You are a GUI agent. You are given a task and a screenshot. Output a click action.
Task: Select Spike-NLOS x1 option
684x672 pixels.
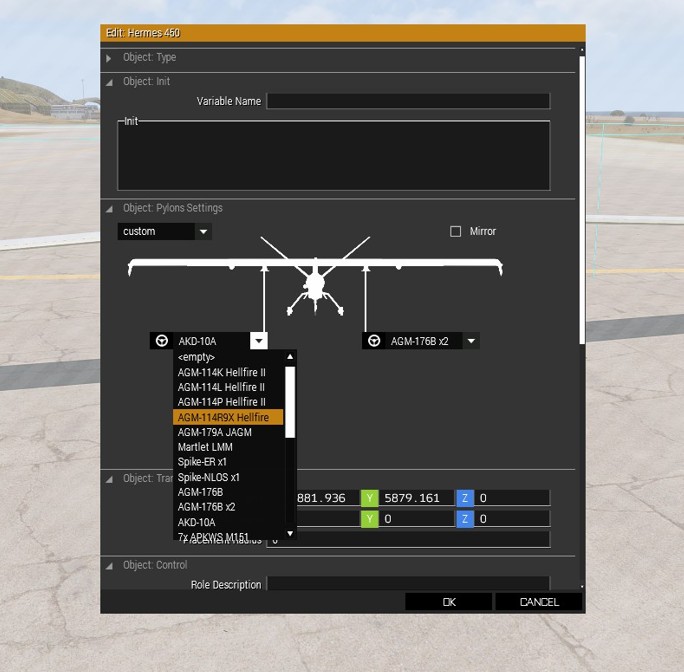point(228,477)
